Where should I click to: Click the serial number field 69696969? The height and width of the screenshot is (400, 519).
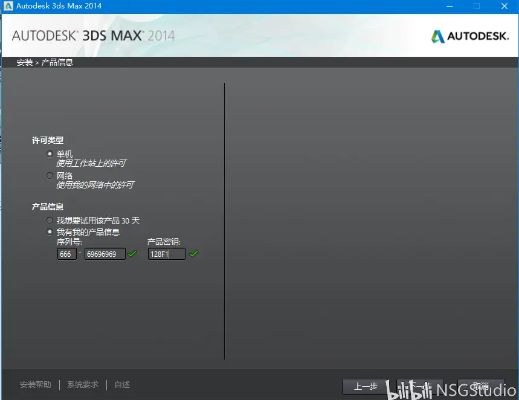[x=105, y=254]
